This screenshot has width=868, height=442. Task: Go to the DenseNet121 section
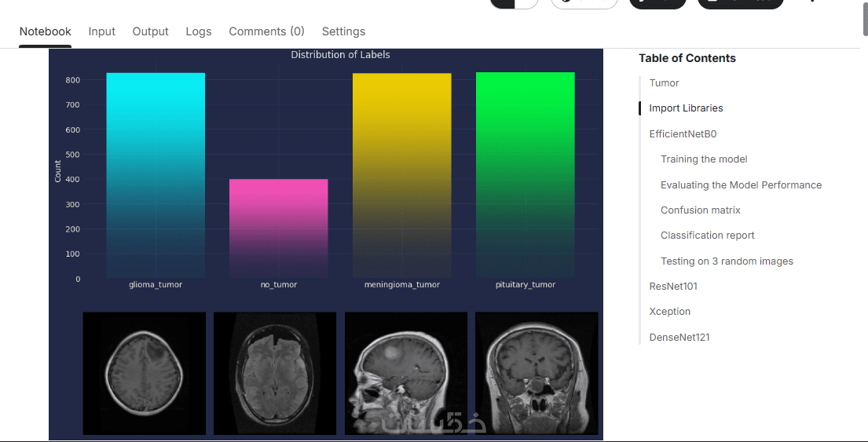pos(679,338)
